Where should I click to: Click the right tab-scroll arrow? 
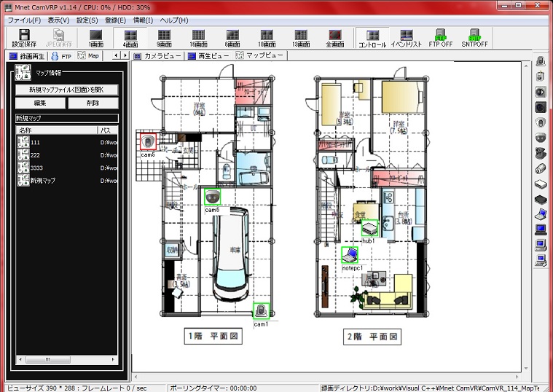[x=125, y=55]
